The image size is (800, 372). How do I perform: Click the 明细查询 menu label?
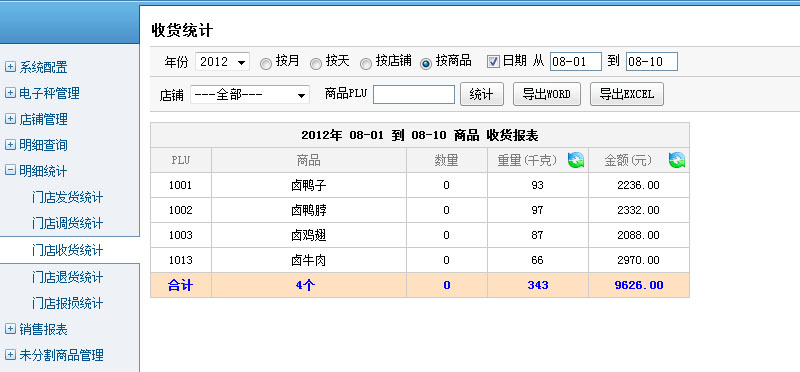43,145
